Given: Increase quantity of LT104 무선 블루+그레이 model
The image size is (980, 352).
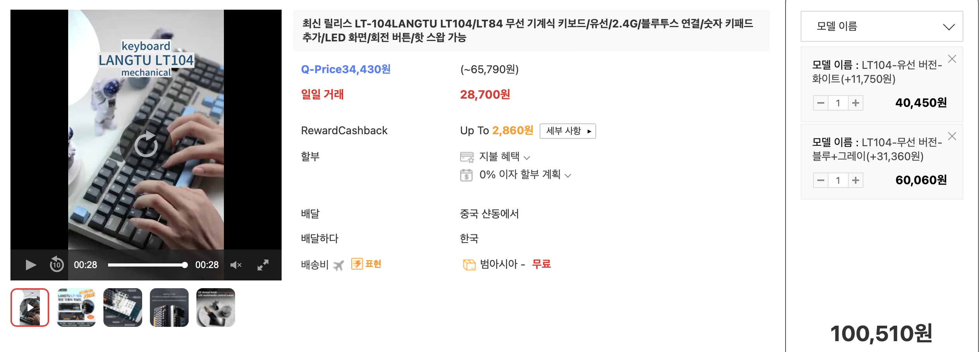Looking at the screenshot, I should [x=856, y=180].
